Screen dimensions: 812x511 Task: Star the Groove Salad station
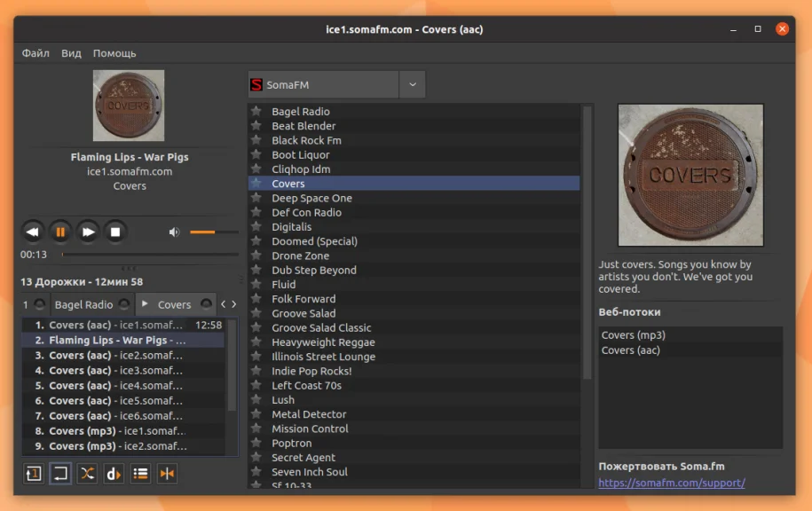(x=256, y=313)
